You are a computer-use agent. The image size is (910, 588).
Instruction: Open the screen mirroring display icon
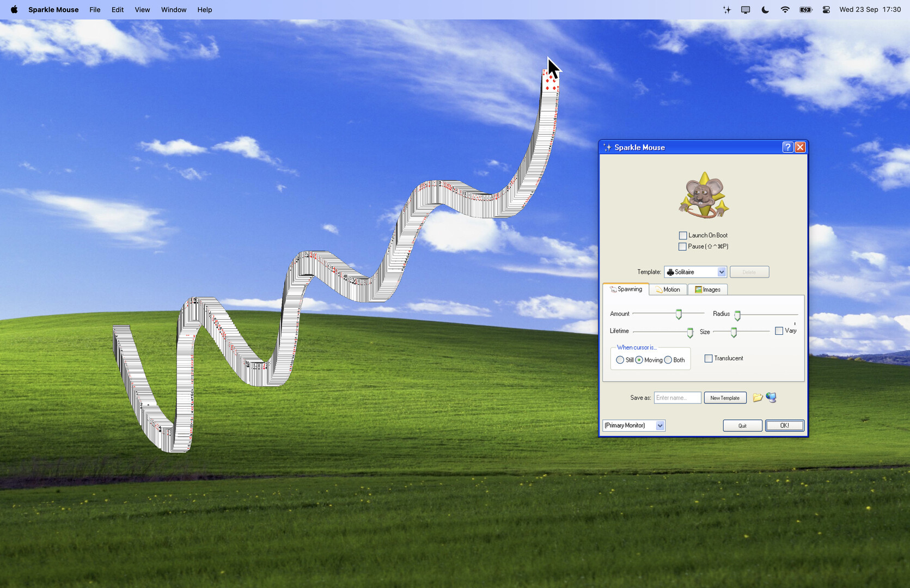pos(746,10)
